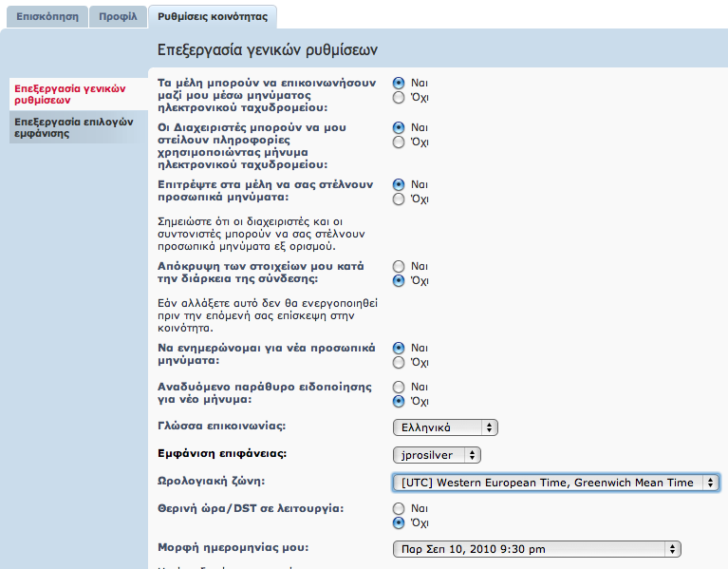Image resolution: width=728 pixels, height=569 pixels.
Task: Select Όχι for members contacting by email
Action: click(x=399, y=97)
